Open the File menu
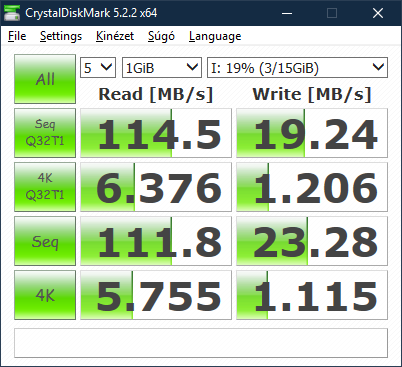402x367 pixels. pyautogui.click(x=17, y=36)
